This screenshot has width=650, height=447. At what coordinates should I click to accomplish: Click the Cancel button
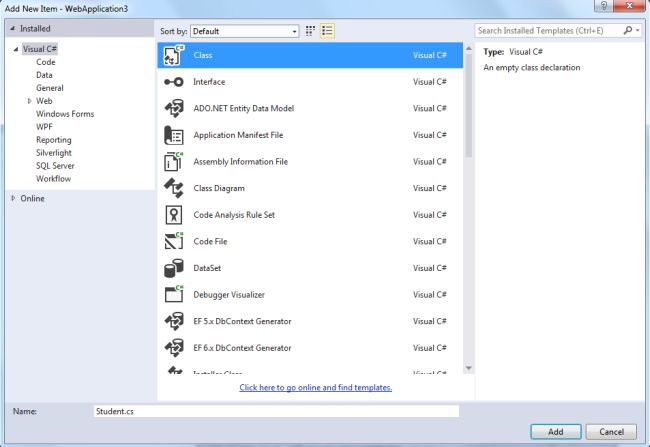click(611, 432)
